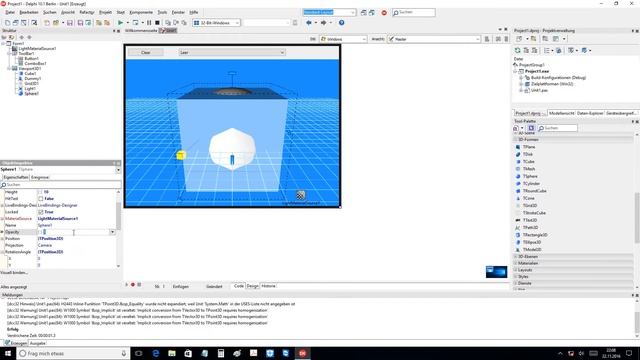Click the Windows Start button
Viewport: 640px width, 360px height.
(x=8, y=353)
